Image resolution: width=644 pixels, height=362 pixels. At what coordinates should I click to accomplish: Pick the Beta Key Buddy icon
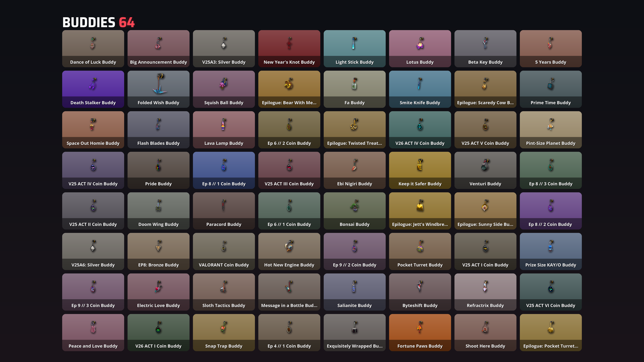click(485, 43)
